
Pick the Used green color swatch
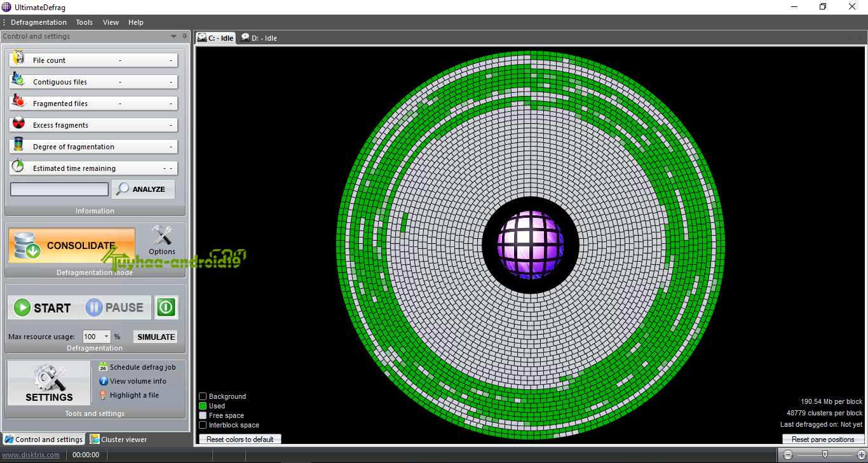tap(203, 406)
